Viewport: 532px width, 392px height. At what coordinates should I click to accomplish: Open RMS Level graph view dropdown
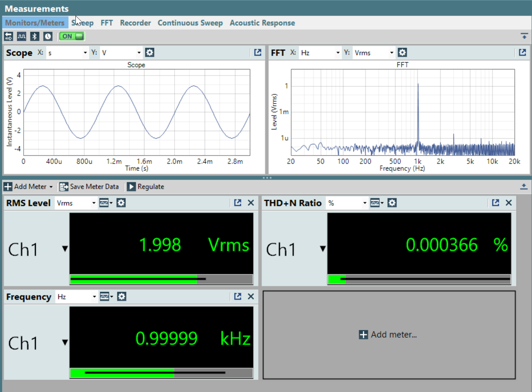(x=106, y=203)
